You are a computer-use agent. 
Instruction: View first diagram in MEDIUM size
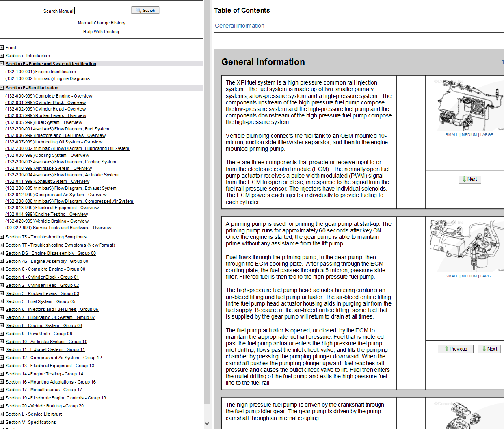point(469,135)
